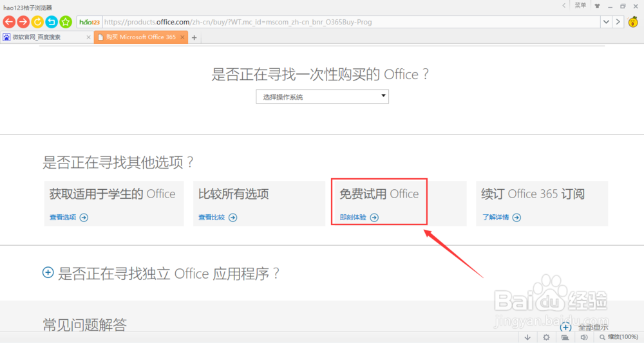Click the red browser back arrow

(x=9, y=22)
